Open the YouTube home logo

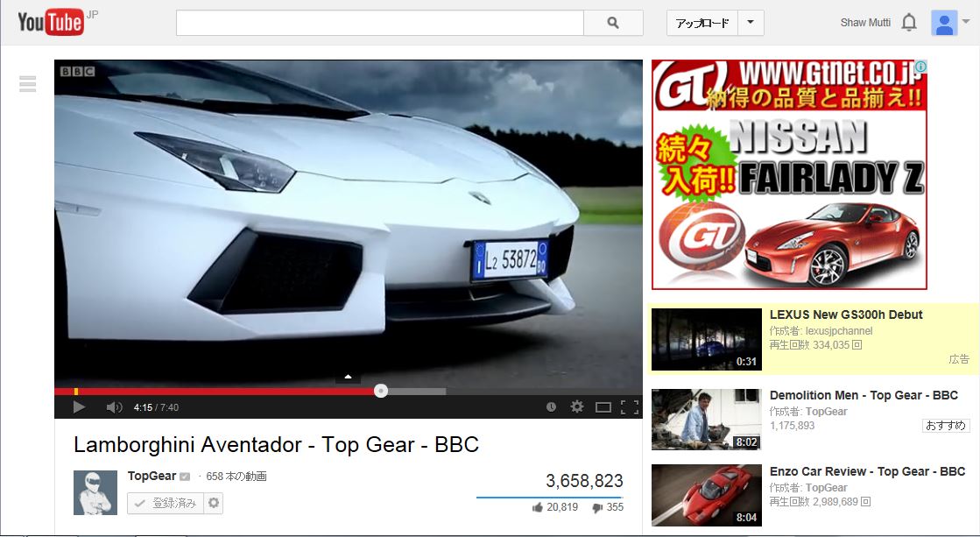[x=52, y=23]
